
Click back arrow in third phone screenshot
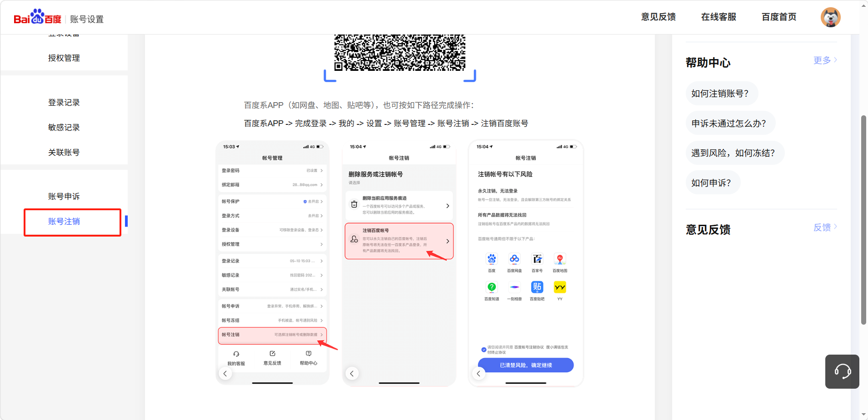(x=479, y=373)
